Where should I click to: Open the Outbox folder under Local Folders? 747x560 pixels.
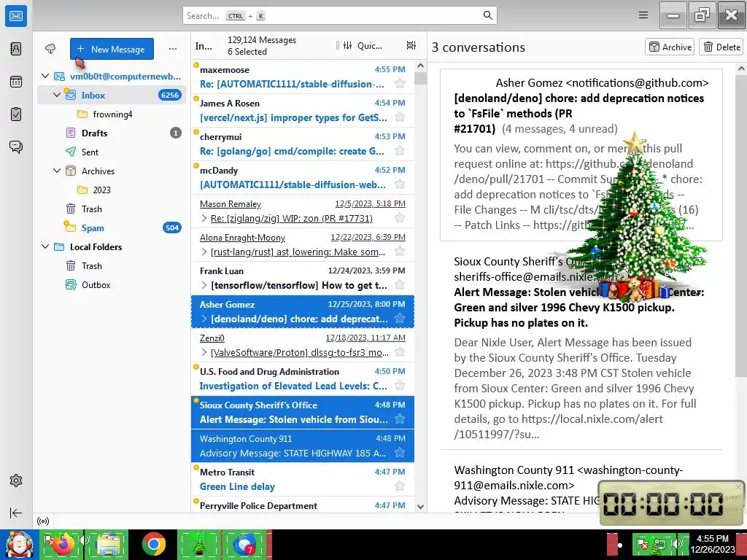[112, 285]
